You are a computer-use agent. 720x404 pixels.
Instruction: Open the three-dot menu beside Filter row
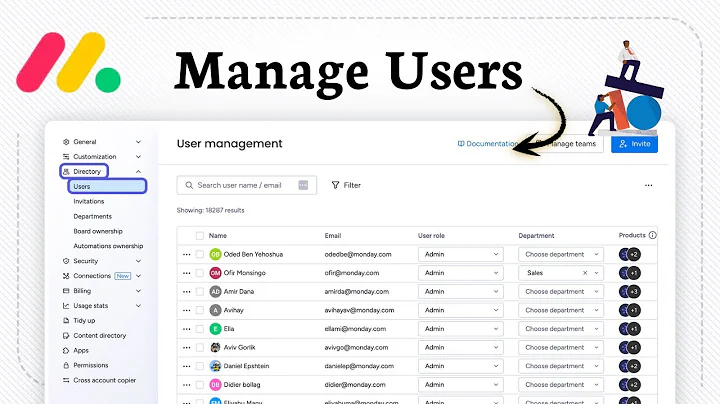coord(648,185)
